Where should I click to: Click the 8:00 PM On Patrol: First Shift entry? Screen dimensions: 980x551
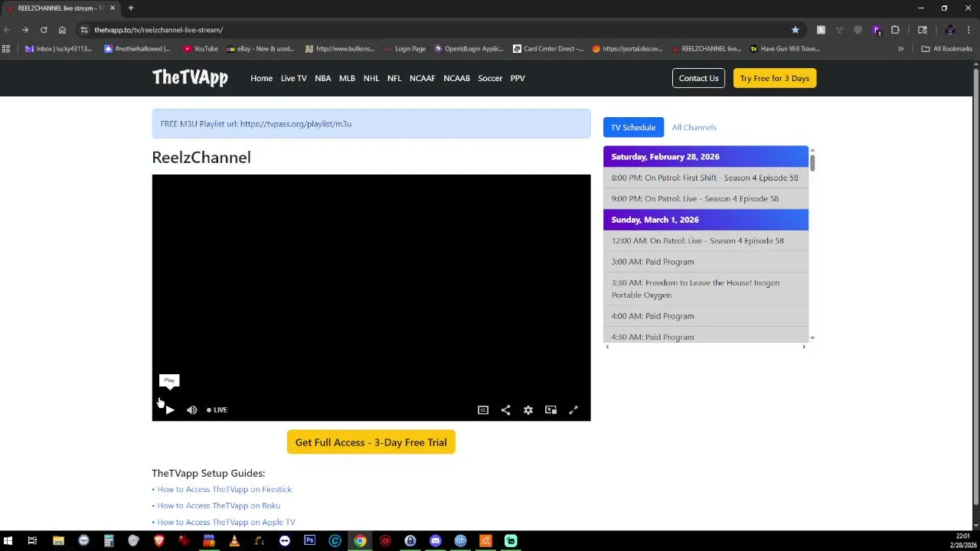706,178
